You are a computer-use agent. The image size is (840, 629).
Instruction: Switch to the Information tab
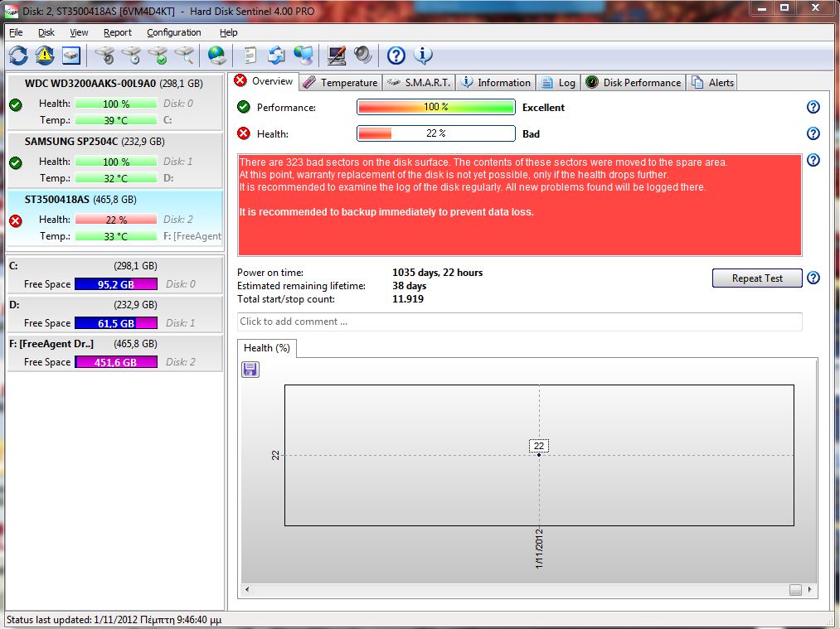[496, 82]
